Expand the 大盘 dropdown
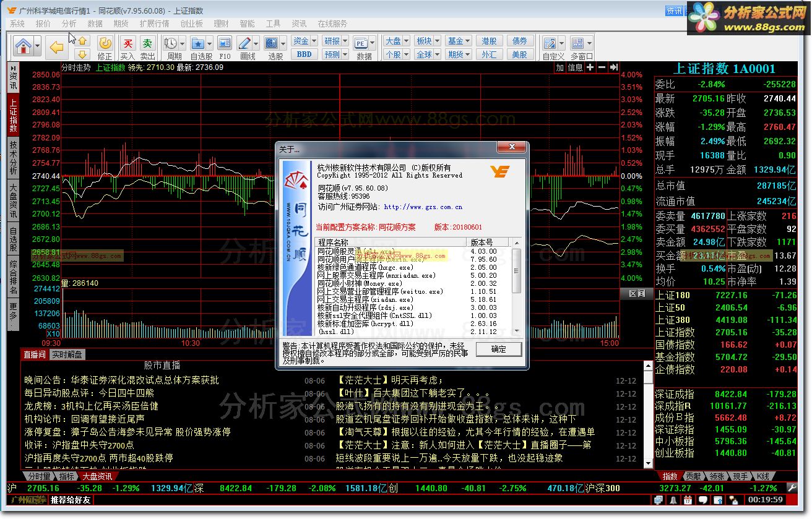The width and height of the screenshot is (812, 519). pyautogui.click(x=406, y=41)
